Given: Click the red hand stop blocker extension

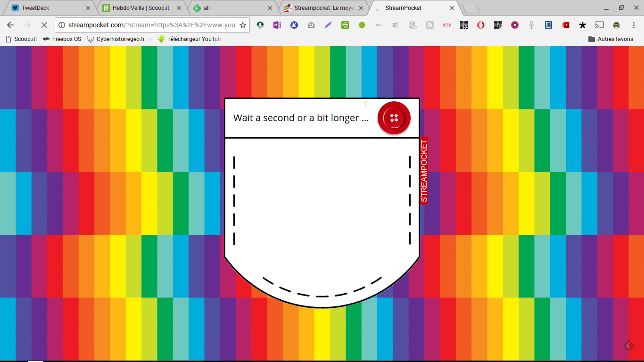Looking at the screenshot, I should (x=481, y=25).
